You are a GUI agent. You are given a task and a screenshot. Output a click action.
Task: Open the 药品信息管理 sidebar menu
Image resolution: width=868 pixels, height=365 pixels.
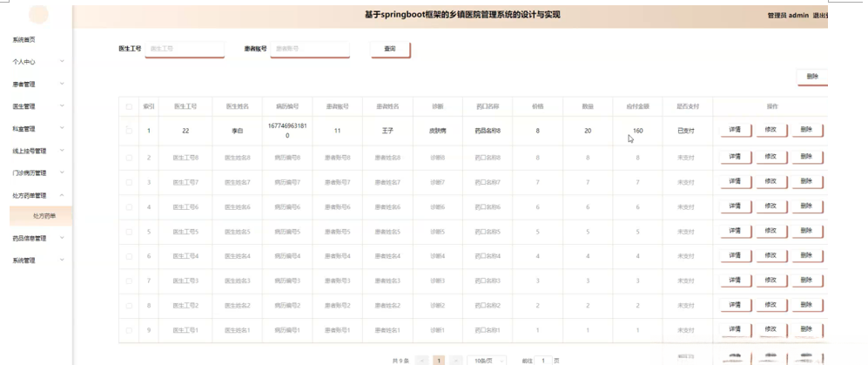click(37, 238)
